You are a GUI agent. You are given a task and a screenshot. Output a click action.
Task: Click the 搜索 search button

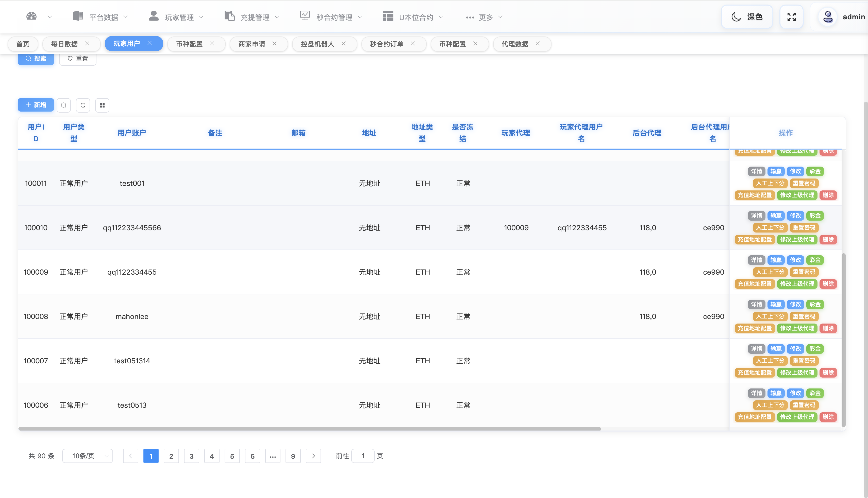click(36, 59)
